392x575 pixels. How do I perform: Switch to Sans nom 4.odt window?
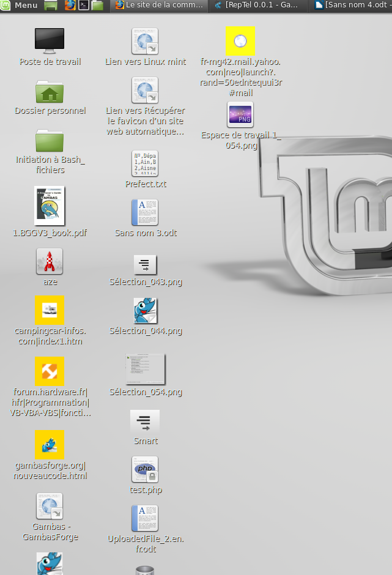point(352,5)
